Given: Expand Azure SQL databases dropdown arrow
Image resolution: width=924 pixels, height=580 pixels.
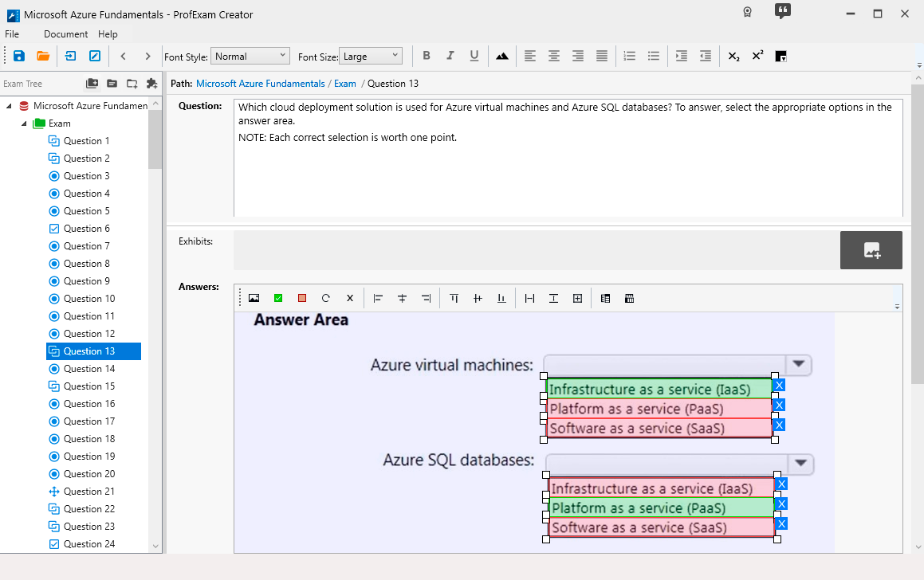Looking at the screenshot, I should [x=800, y=463].
